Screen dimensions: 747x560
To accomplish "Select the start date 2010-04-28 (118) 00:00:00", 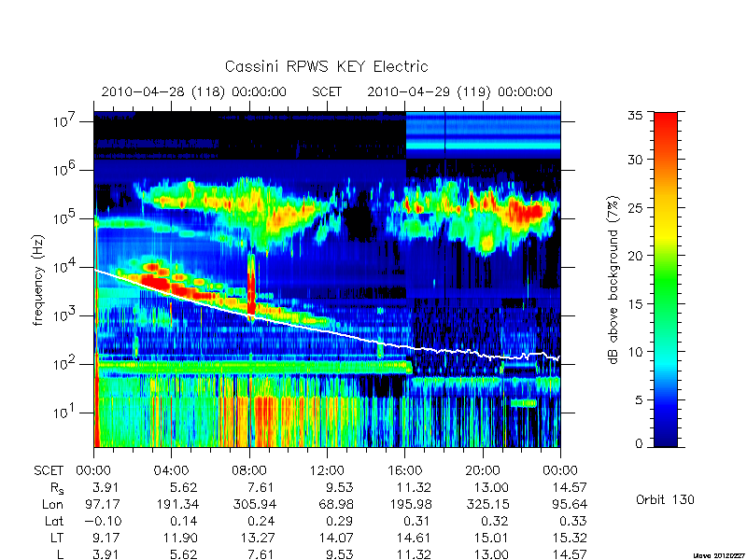I will click(x=194, y=91).
